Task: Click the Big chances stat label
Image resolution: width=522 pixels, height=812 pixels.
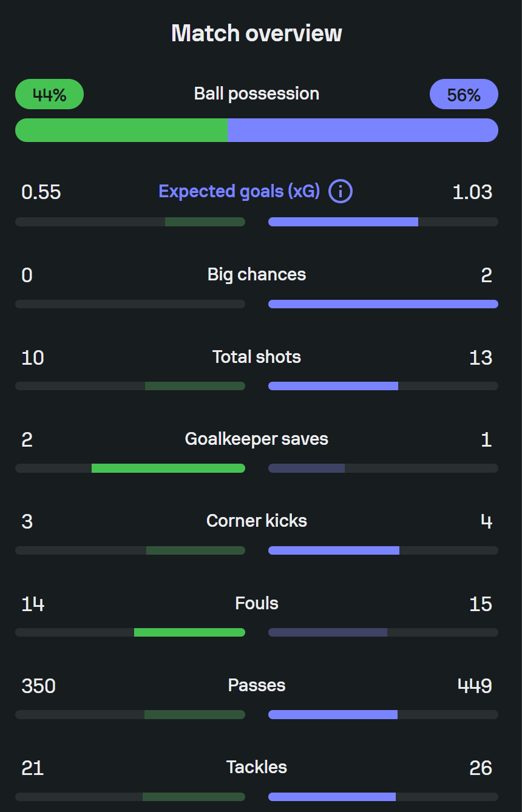Action: pos(257,274)
